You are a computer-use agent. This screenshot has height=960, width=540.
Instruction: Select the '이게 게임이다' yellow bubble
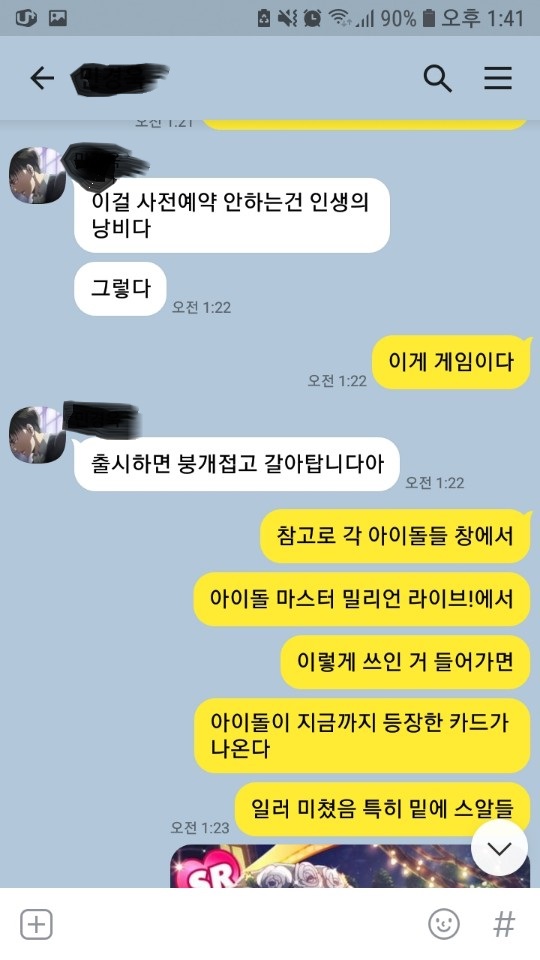(x=451, y=362)
